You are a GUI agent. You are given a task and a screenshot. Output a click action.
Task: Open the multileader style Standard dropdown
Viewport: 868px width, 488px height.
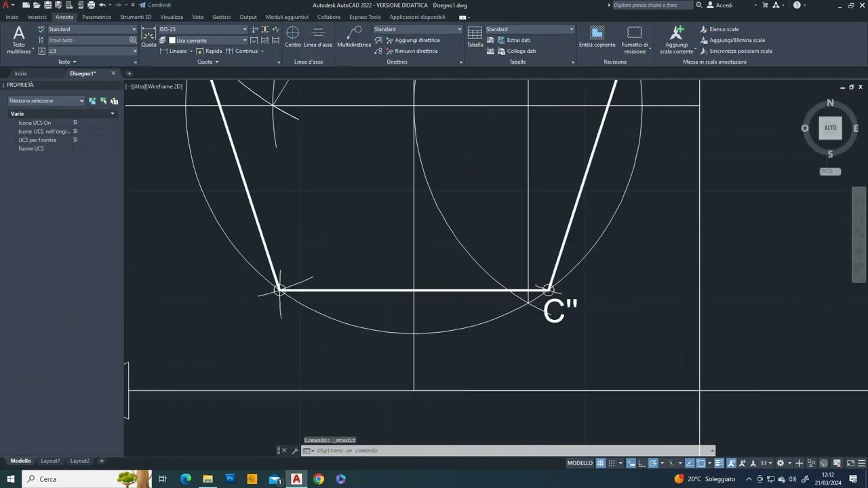pos(418,29)
